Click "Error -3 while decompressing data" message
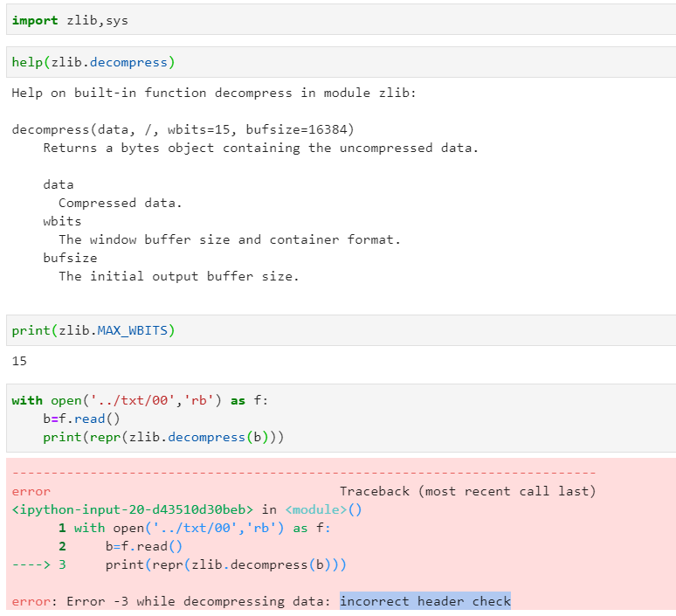The width and height of the screenshot is (676, 616). click(201, 601)
